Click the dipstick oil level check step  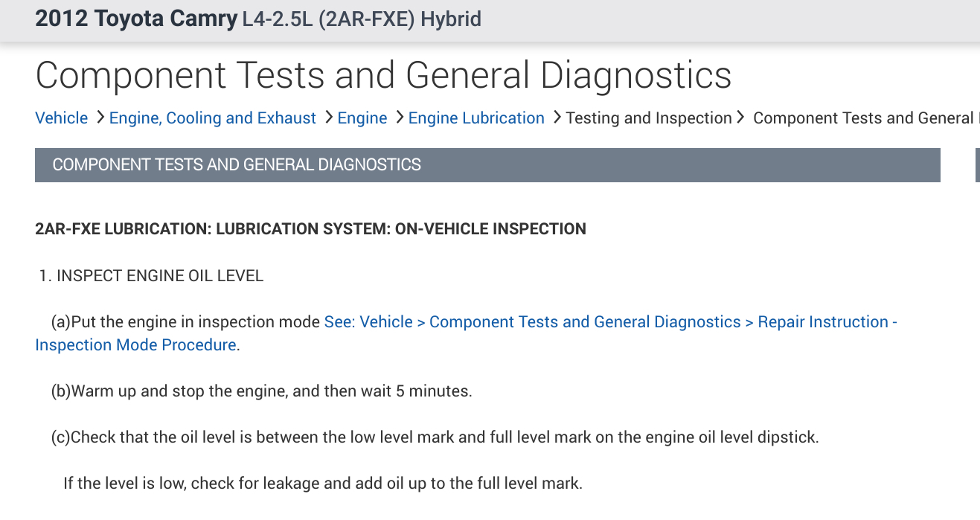tap(435, 437)
